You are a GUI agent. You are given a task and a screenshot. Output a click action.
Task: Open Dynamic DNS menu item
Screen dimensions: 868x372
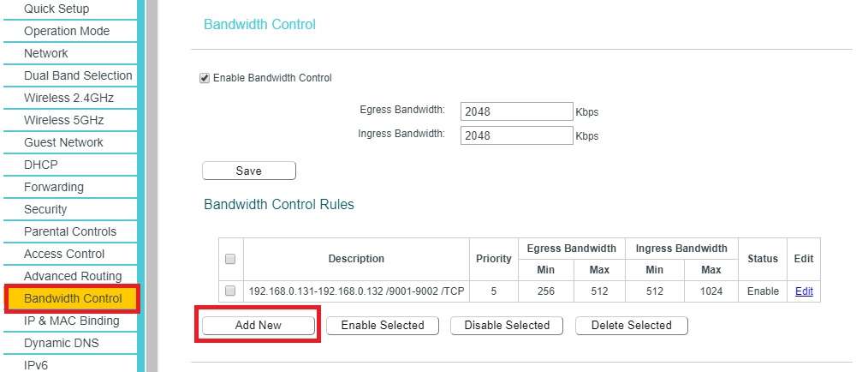click(62, 343)
